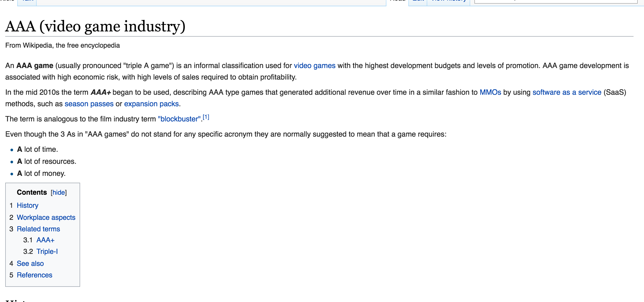Click the MMOs hyperlink
The width and height of the screenshot is (644, 302).
click(490, 92)
